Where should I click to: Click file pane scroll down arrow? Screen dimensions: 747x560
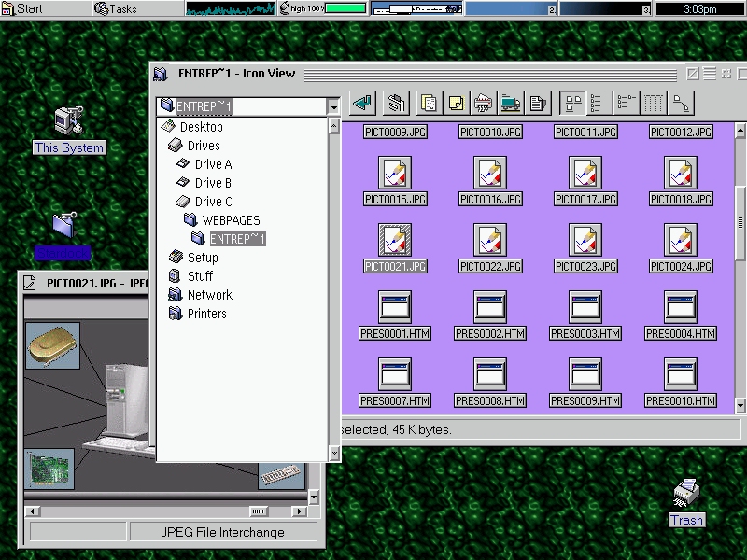coord(740,405)
